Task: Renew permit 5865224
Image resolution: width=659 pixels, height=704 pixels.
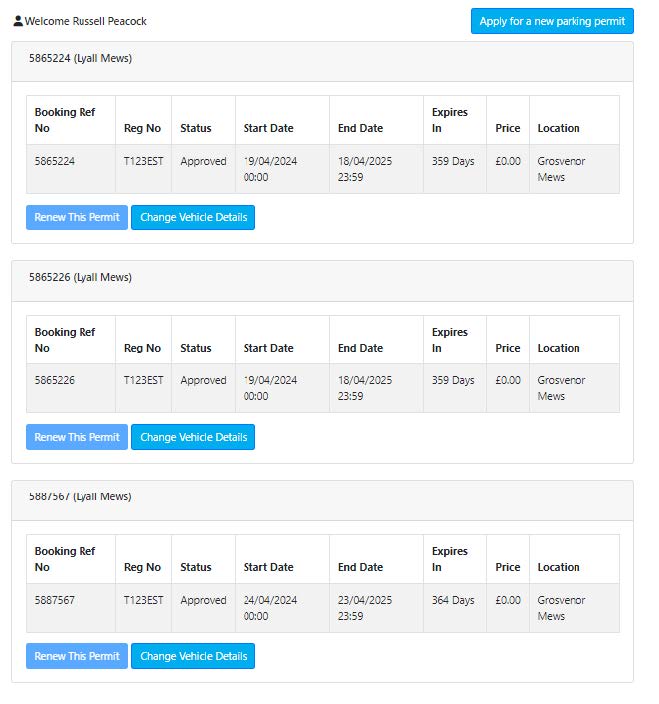Action: click(77, 217)
